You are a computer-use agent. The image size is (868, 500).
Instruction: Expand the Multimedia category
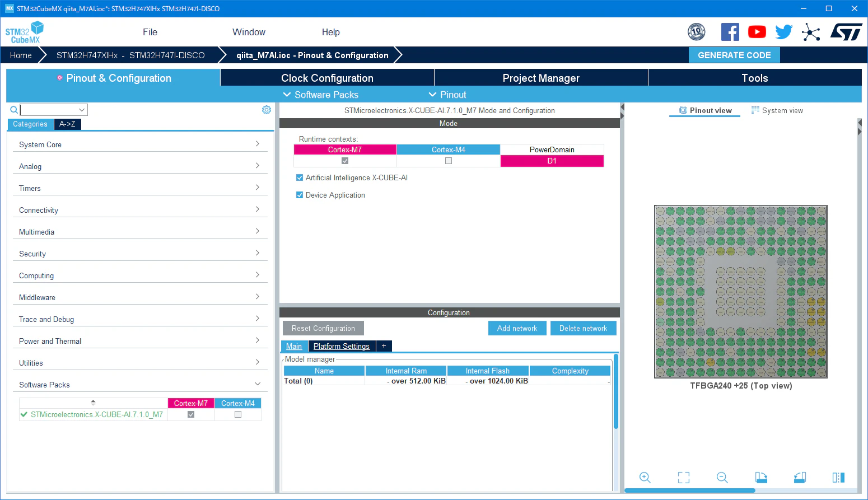[x=140, y=232]
